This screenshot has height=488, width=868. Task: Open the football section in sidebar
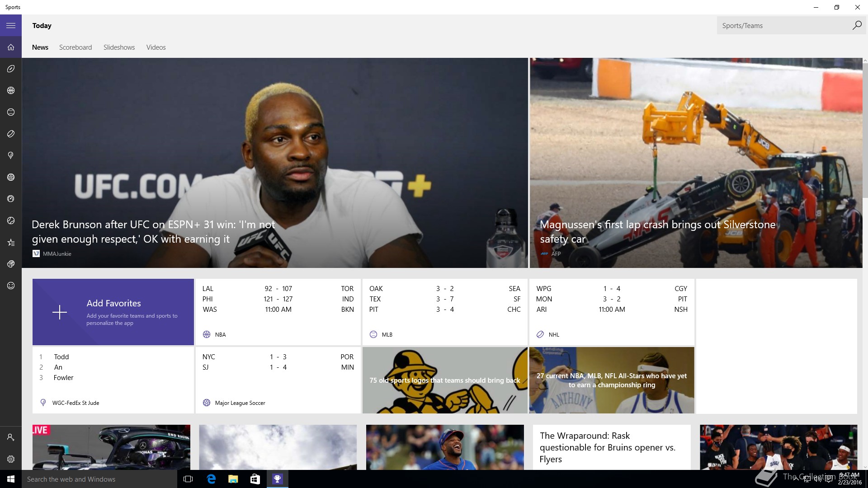pyautogui.click(x=11, y=69)
